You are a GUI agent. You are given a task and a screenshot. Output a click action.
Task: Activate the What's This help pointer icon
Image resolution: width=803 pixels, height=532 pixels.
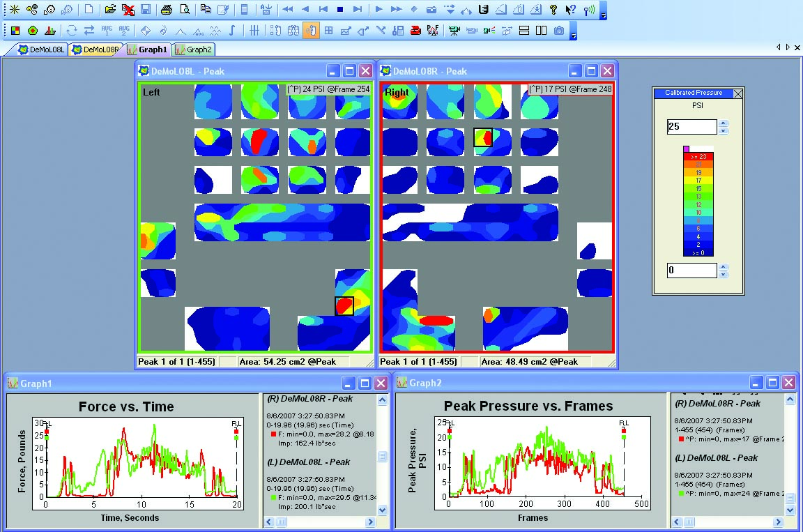pyautogui.click(x=569, y=10)
